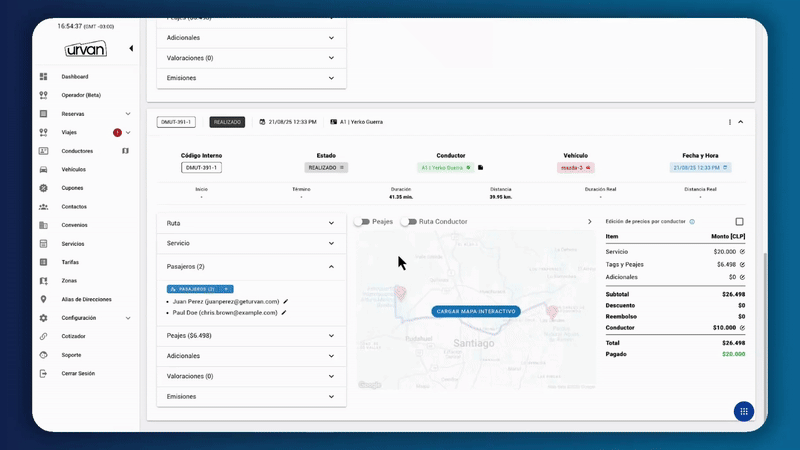Click the map icon next to Conductores
This screenshot has height=450, width=800.
tap(126, 151)
